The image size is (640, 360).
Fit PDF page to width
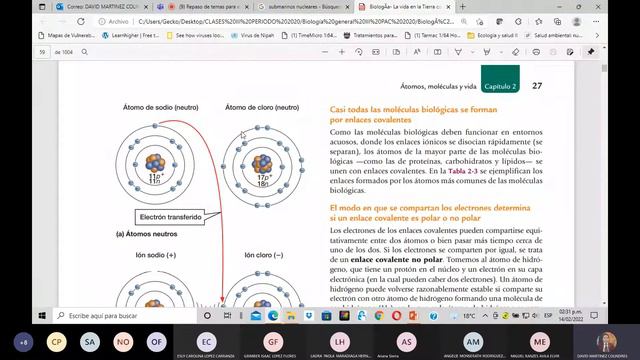pyautogui.click(x=376, y=52)
